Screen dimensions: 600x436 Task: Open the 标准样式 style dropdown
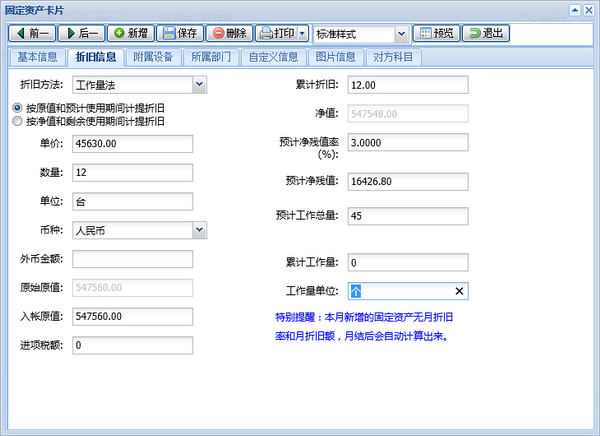point(401,34)
